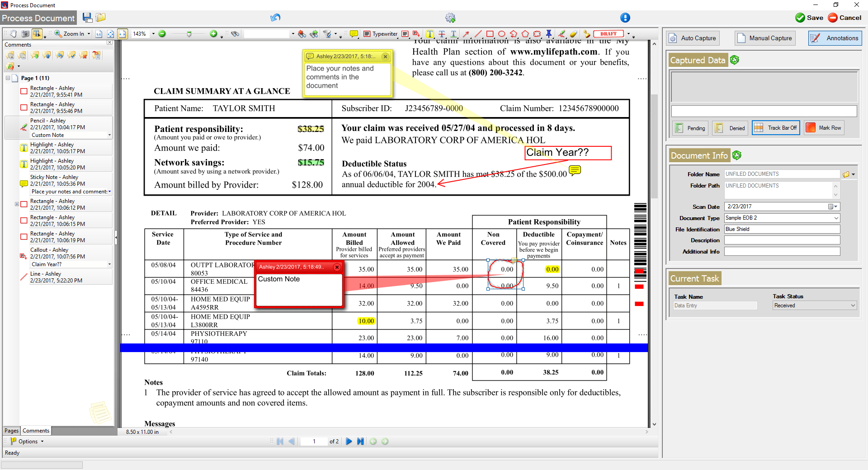Click the Save button
Image resolution: width=868 pixels, height=470 pixels.
tap(809, 18)
